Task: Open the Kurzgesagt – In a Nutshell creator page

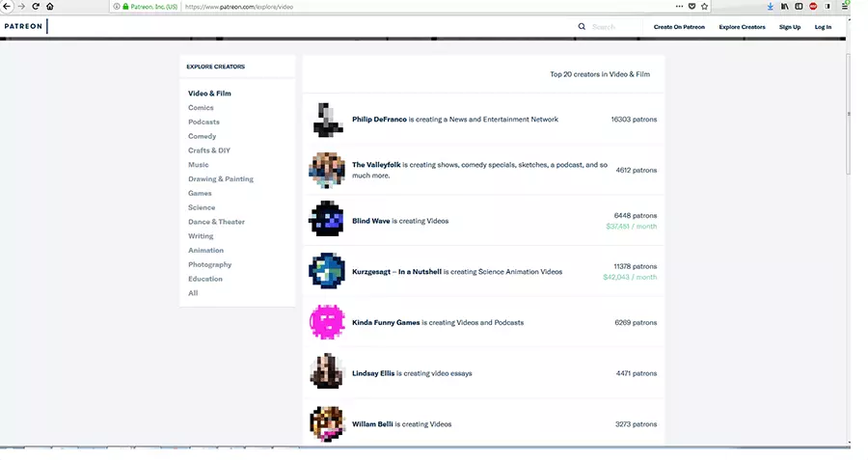Action: click(x=396, y=272)
